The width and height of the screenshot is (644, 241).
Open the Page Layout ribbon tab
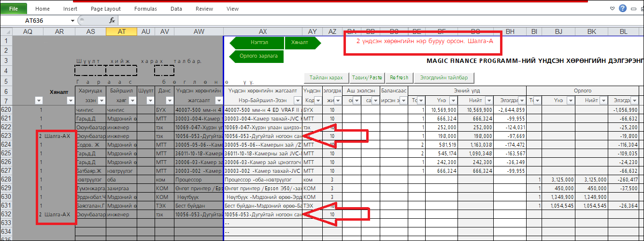tap(106, 9)
